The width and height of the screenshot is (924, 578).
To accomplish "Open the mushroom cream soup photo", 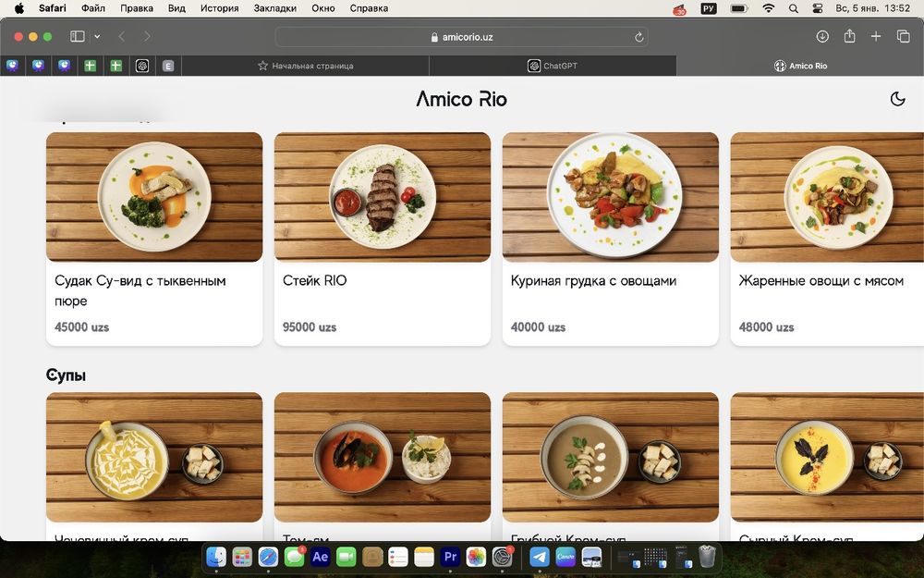I will [611, 457].
